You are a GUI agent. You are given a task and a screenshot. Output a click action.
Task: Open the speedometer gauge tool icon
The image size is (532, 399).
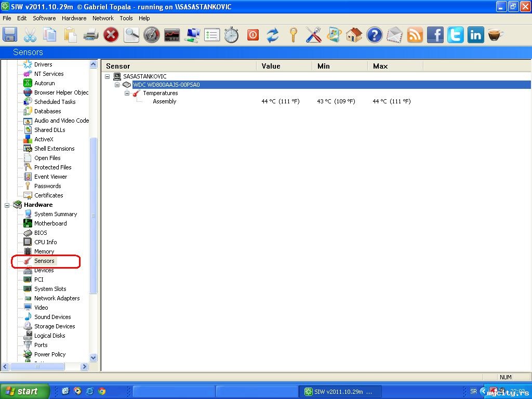tap(151, 35)
